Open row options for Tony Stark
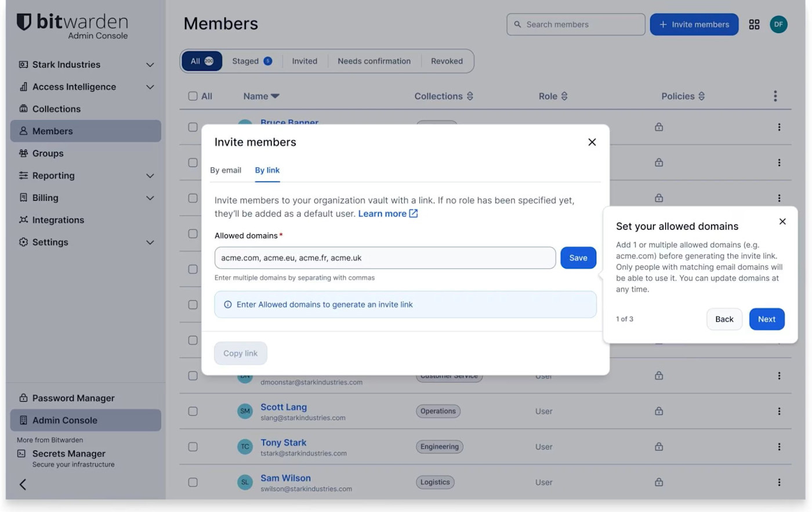 pyautogui.click(x=779, y=447)
